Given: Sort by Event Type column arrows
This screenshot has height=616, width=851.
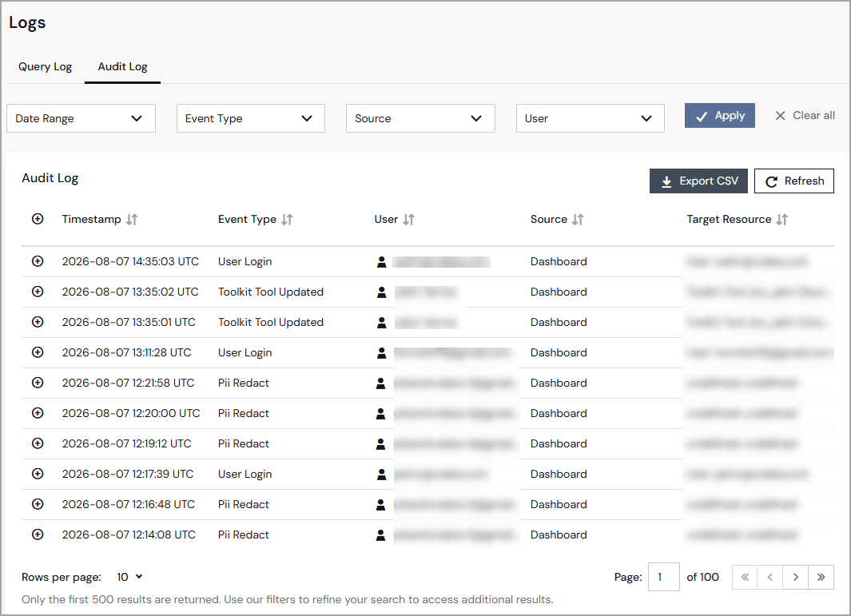Looking at the screenshot, I should point(287,219).
